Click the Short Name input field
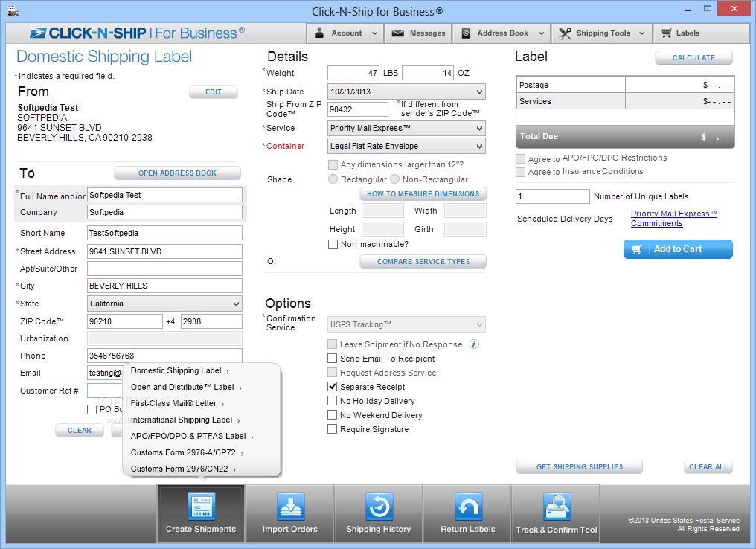Viewport: 756px width, 549px height. (x=165, y=233)
